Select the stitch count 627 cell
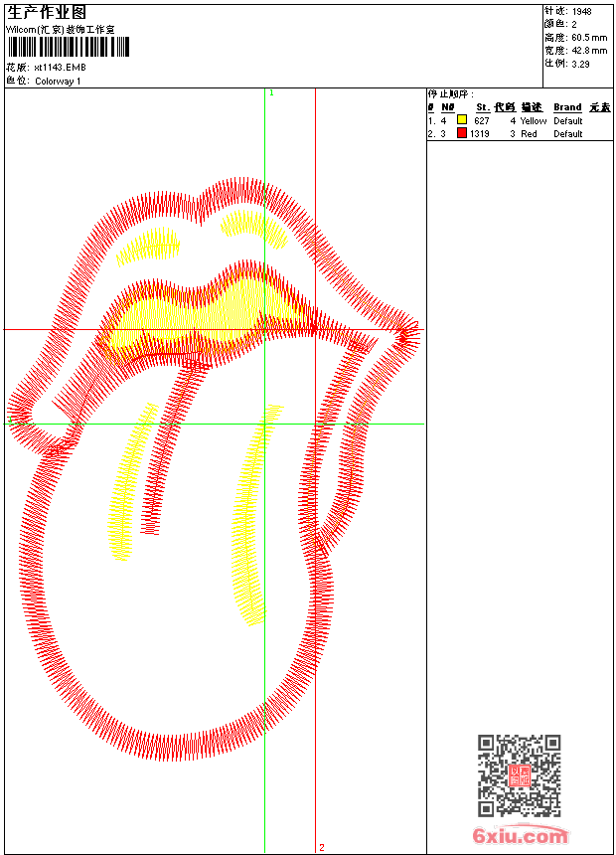The width and height of the screenshot is (616, 855). point(481,120)
